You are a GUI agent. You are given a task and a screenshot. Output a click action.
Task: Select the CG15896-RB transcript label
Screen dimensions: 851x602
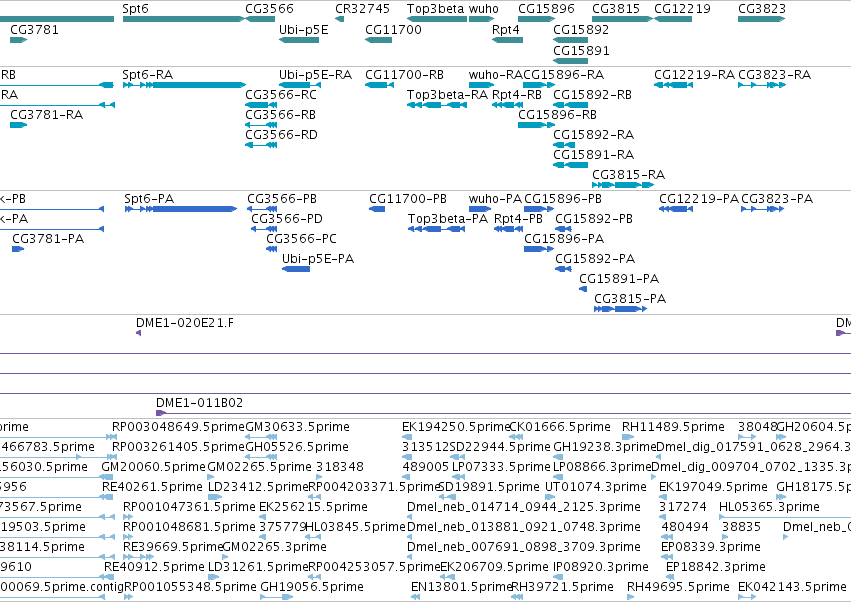coord(557,115)
